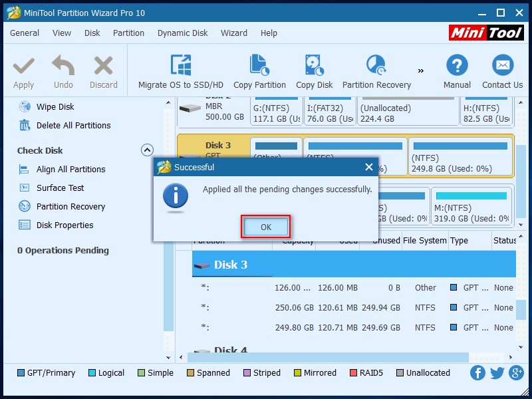Click the RAID5 legend swatch
Screen dimensions: 532x399
353,373
